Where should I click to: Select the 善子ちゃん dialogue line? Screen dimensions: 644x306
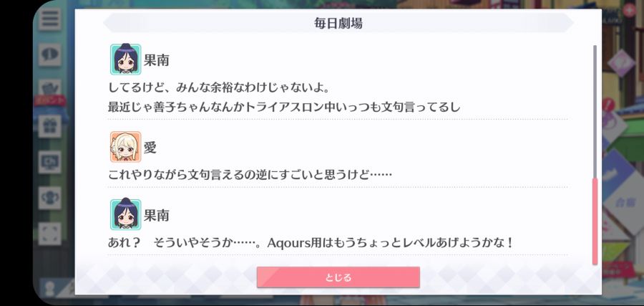(284, 107)
